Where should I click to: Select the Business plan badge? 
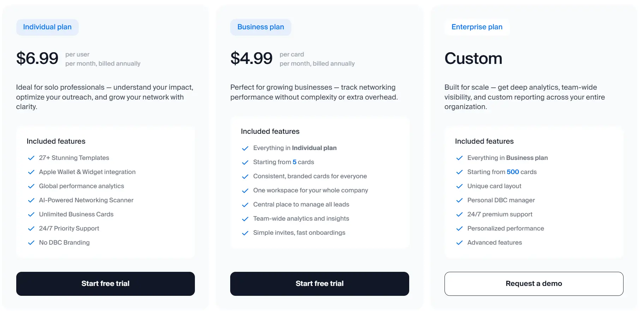(x=261, y=27)
